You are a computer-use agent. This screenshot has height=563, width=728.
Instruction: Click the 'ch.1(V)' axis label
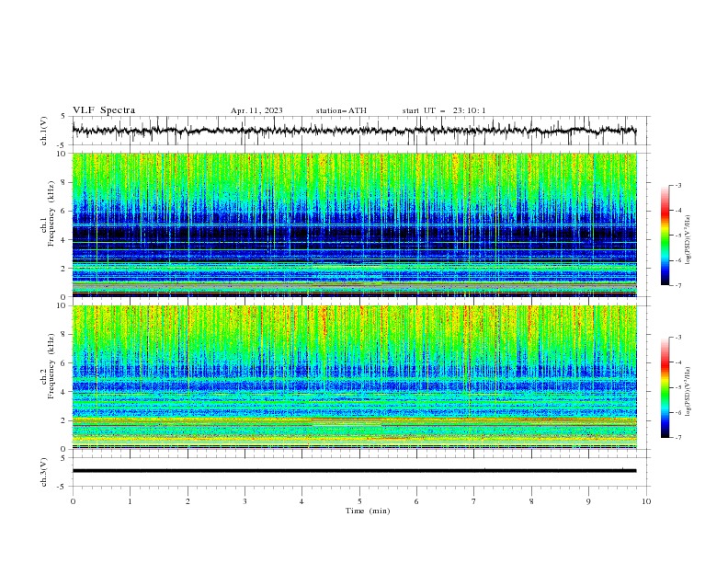44,131
